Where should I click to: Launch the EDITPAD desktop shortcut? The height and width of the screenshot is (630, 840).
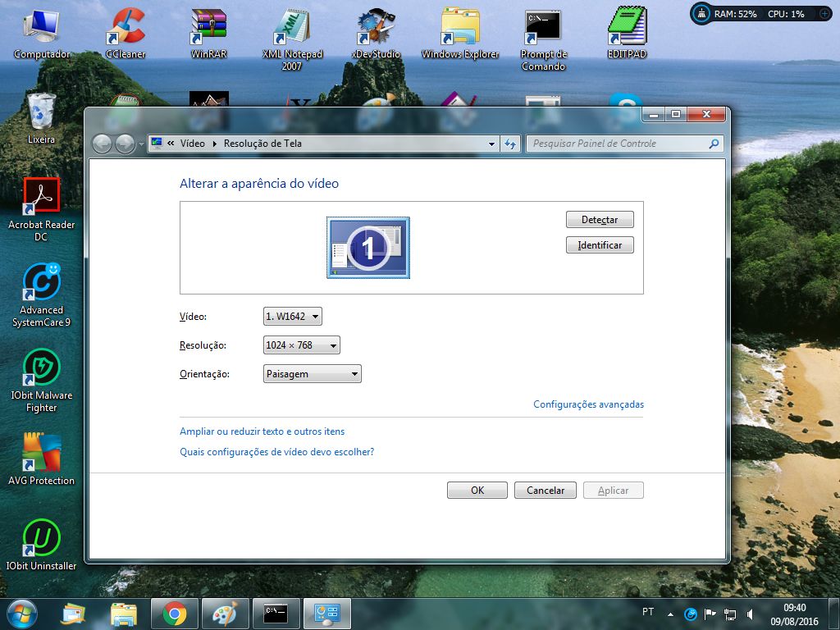627,33
